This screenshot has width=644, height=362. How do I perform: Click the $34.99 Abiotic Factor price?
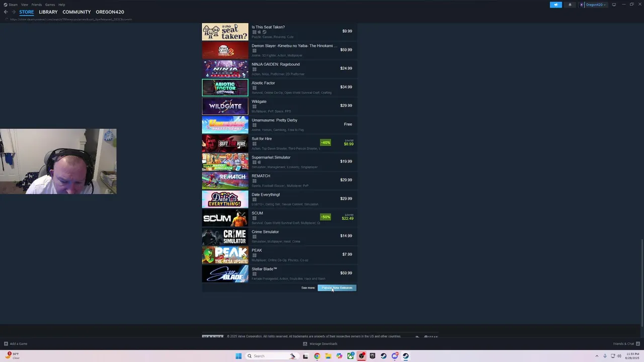pyautogui.click(x=346, y=87)
